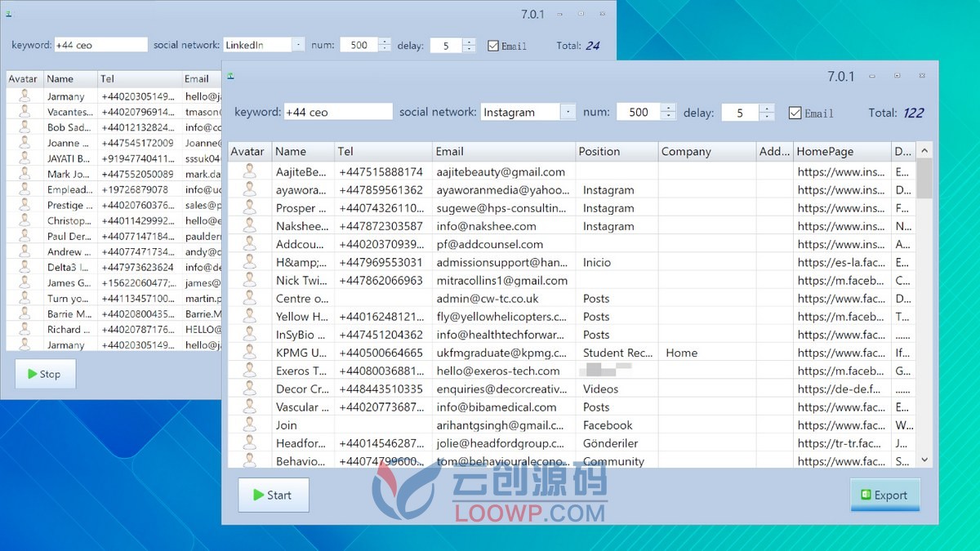Click the avatar icon in the Join row

pos(249,424)
